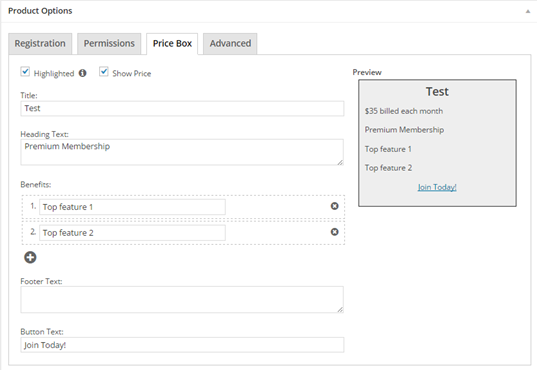Select the Price Box tab
The height and width of the screenshot is (370, 537).
172,44
